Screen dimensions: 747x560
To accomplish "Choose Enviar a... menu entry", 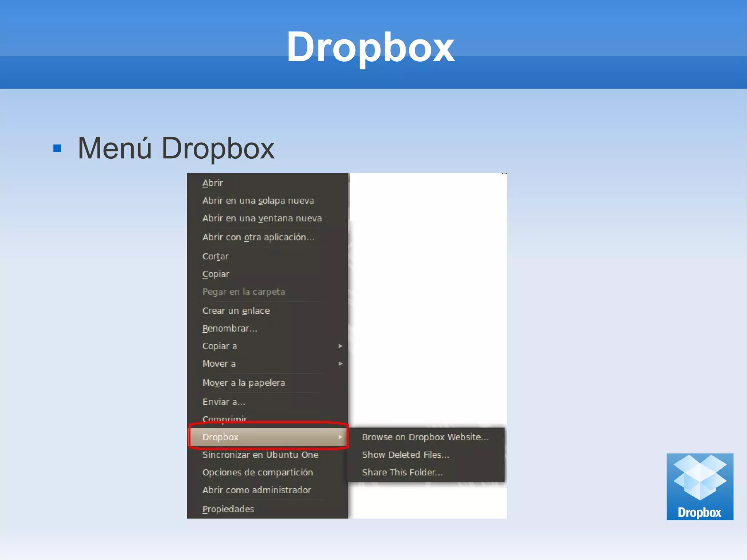I will coord(267,402).
